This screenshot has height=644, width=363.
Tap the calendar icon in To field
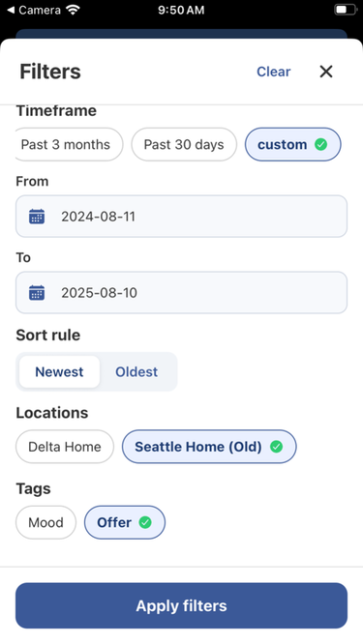coord(37,293)
